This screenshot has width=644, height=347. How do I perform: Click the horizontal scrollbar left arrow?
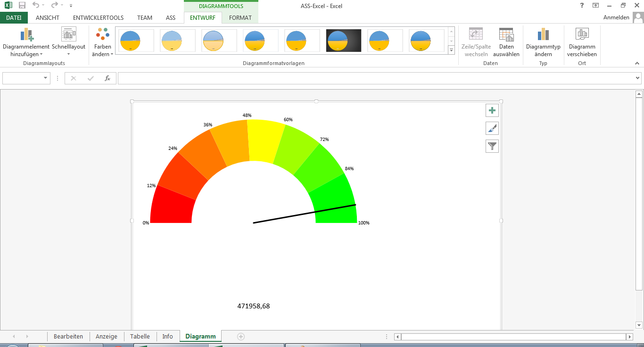coord(398,337)
